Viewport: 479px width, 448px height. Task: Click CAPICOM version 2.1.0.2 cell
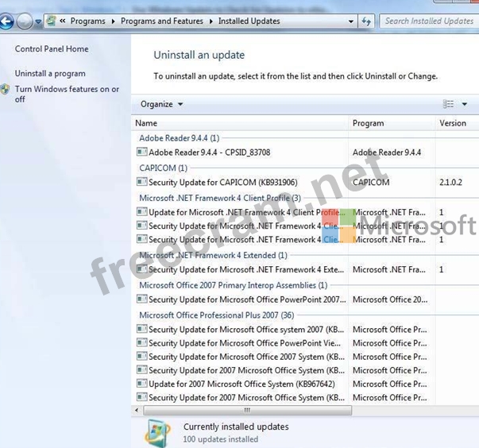click(450, 183)
